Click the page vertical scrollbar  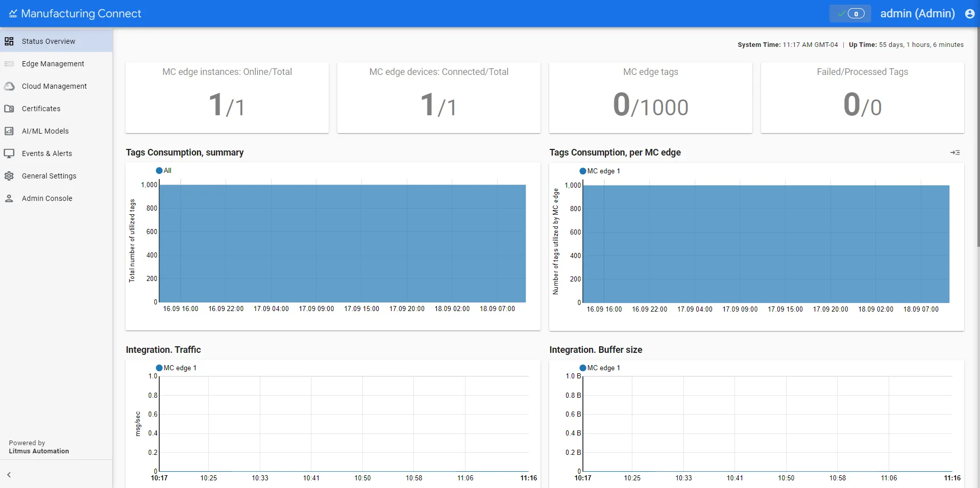978,138
